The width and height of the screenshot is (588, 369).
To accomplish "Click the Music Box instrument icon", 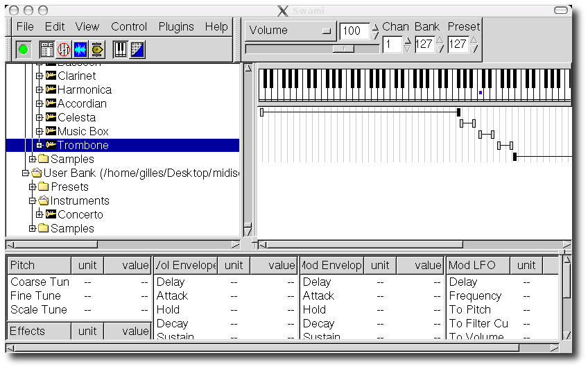I will (51, 131).
